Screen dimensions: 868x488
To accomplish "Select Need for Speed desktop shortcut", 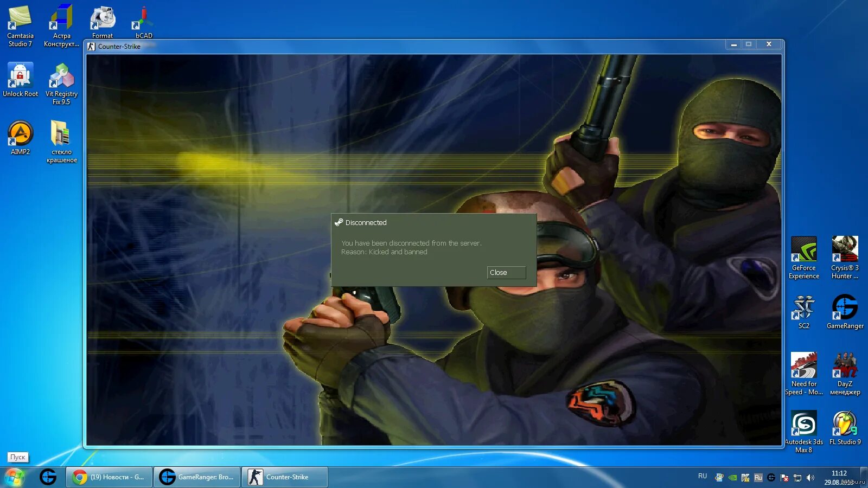I will click(804, 374).
